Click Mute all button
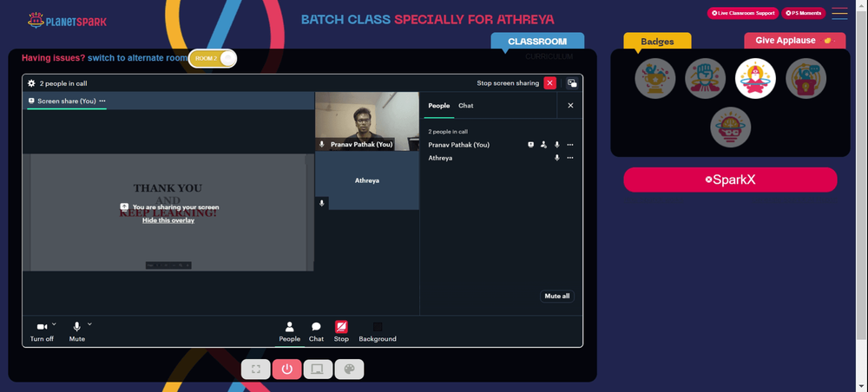The height and width of the screenshot is (392, 868). click(x=557, y=297)
